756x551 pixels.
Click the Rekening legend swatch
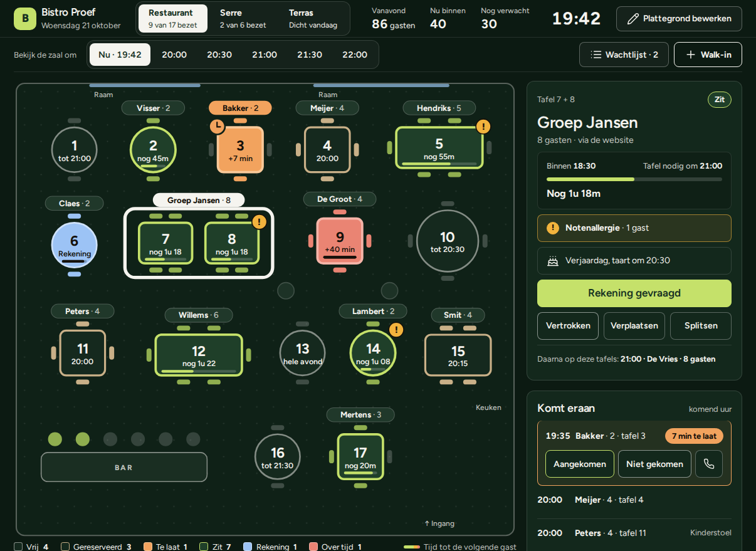coord(248,547)
